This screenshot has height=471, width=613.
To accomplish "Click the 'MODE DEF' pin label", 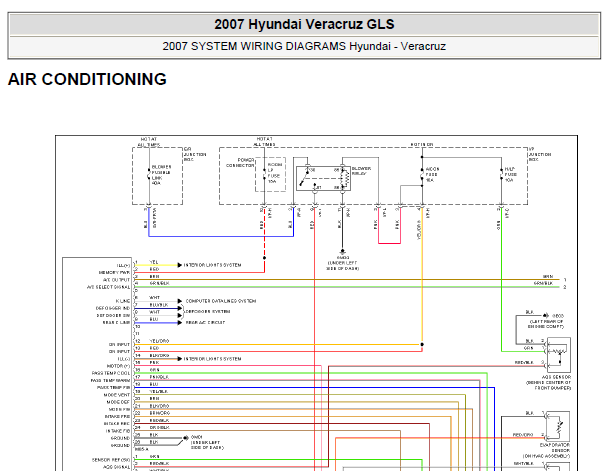I will click(x=118, y=402).
